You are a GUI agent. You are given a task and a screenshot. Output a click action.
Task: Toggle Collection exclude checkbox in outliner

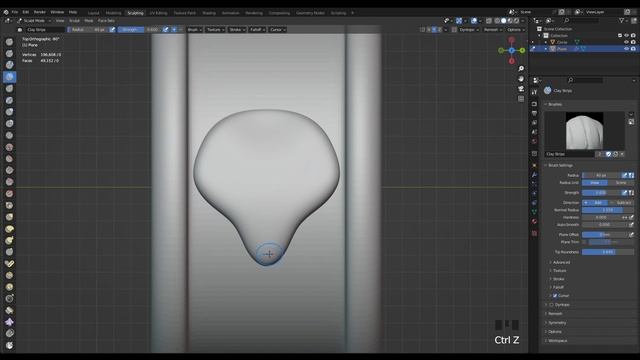[620, 36]
